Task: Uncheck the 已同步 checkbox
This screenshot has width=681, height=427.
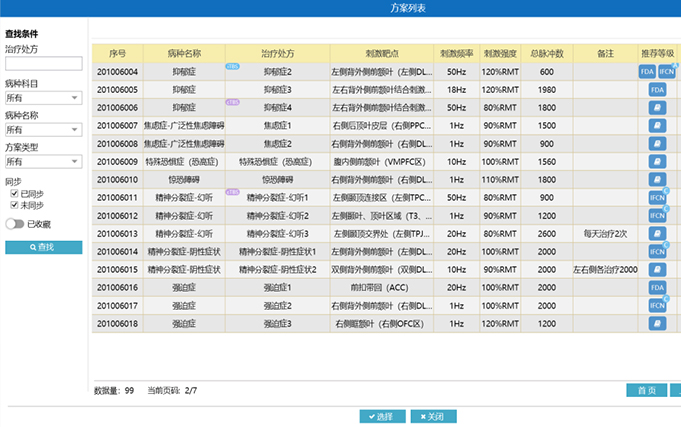Action: pos(14,194)
